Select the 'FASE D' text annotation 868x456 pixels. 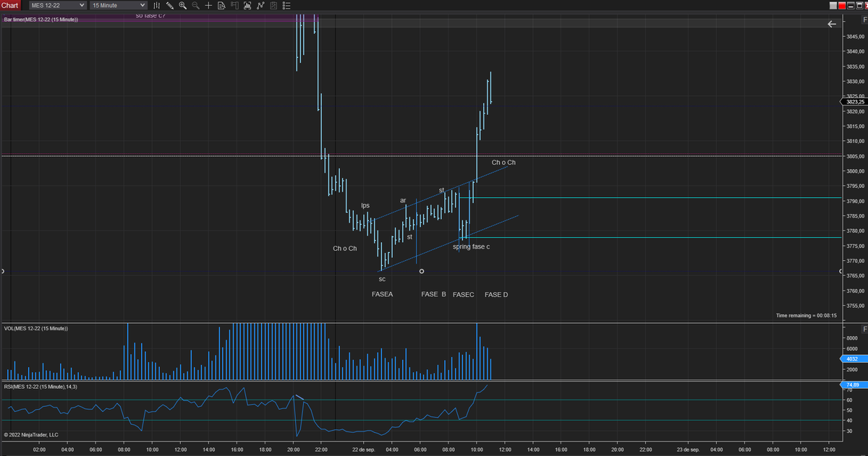tap(496, 295)
